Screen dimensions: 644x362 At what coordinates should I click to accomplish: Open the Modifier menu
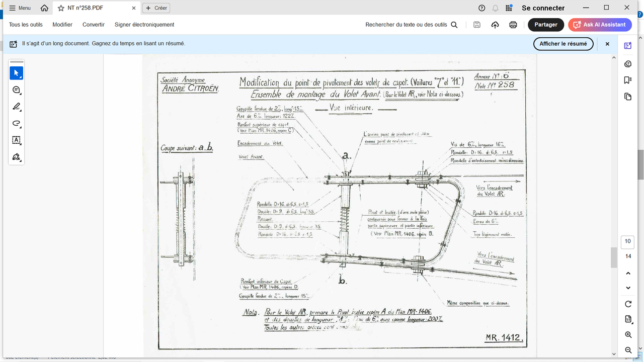(x=62, y=25)
